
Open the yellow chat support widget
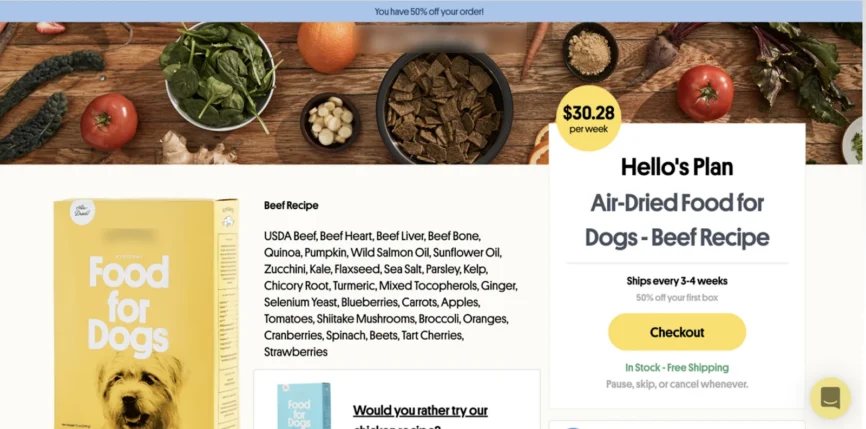(830, 398)
